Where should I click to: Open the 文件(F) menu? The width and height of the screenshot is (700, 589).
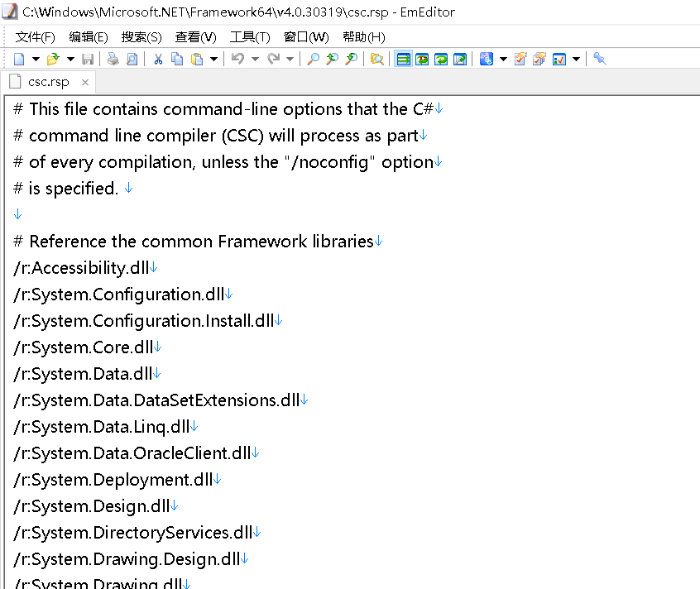tap(36, 37)
